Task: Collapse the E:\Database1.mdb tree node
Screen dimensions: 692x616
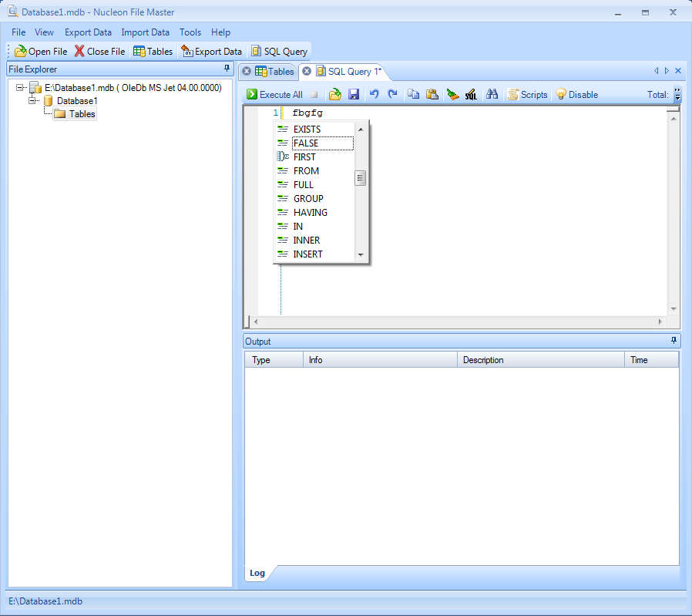Action: click(20, 88)
